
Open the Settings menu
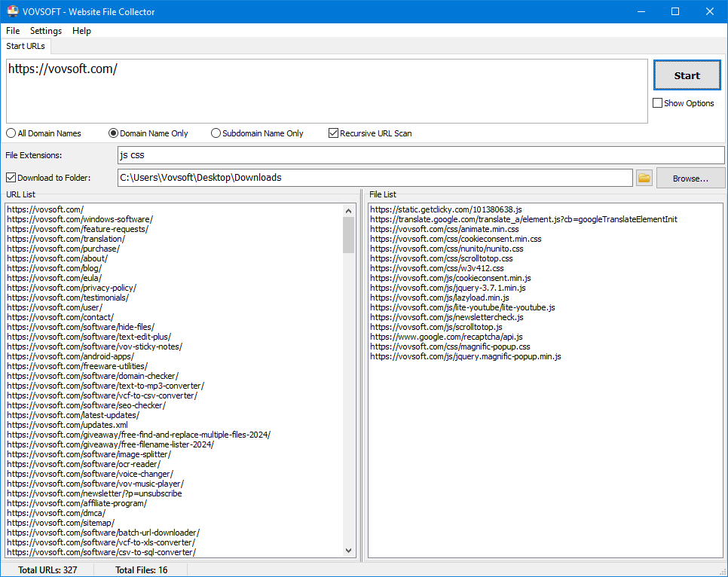[46, 31]
